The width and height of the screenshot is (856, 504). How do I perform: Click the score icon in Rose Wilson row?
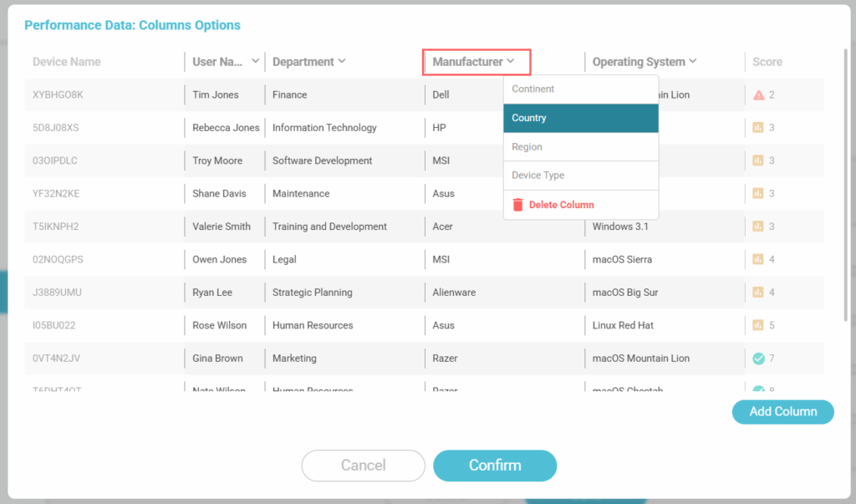(758, 325)
